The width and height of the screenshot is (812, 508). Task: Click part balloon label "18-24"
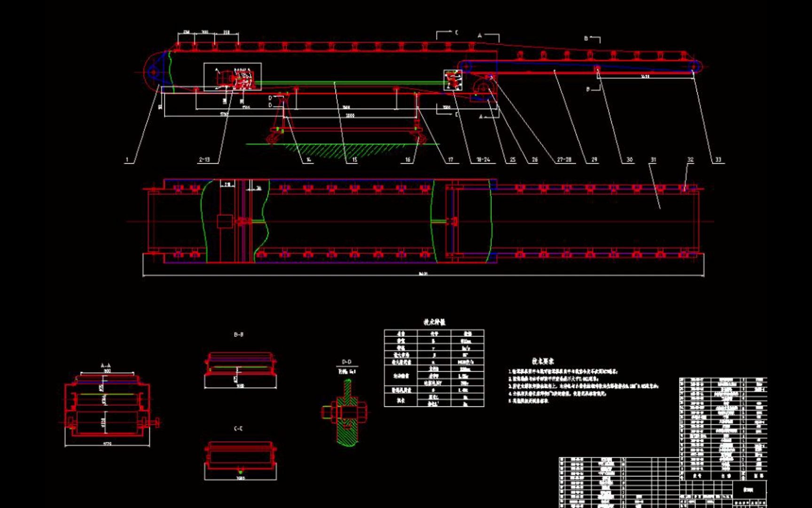pyautogui.click(x=483, y=160)
